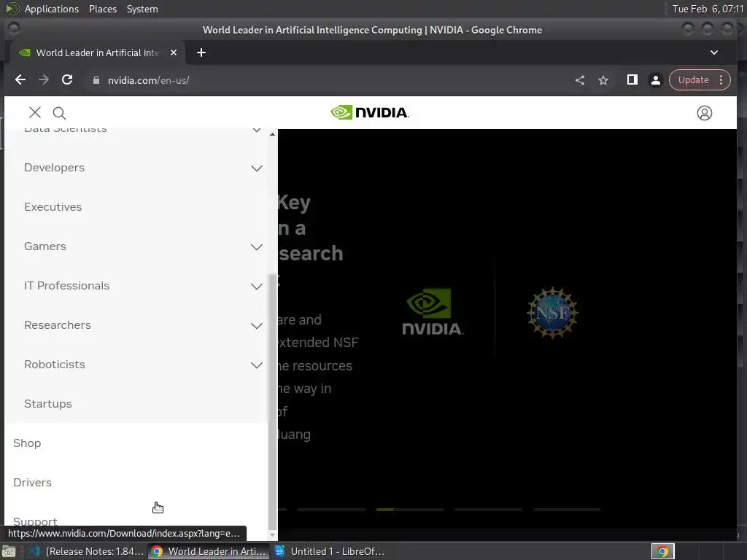The height and width of the screenshot is (560, 747).
Task: Expand the Developers submenu chevron
Action: (256, 168)
